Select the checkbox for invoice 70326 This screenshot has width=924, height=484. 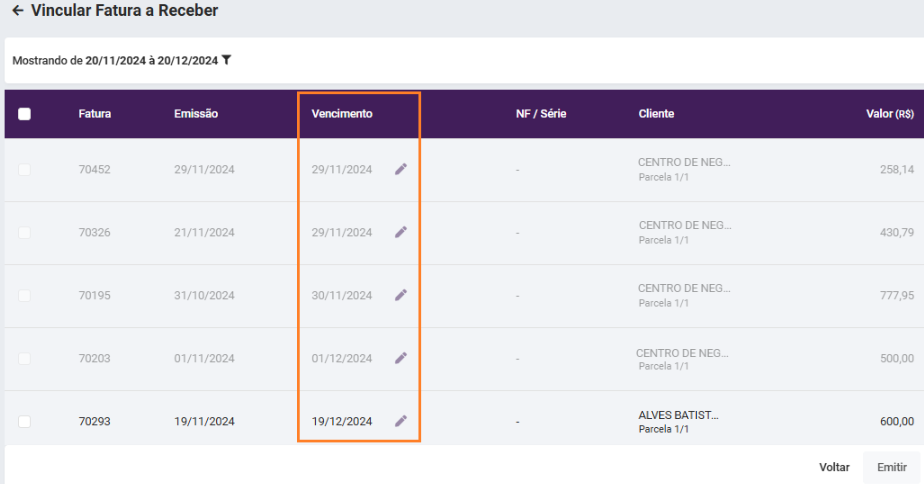pos(25,232)
